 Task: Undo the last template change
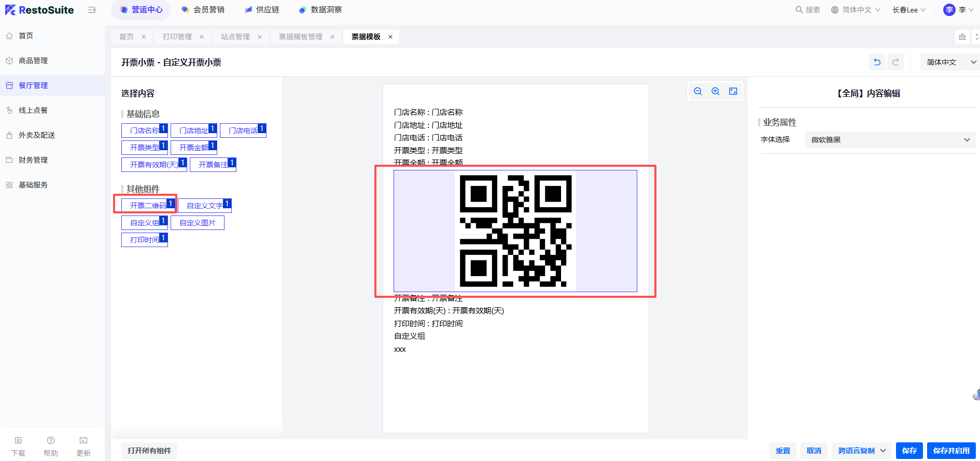point(877,62)
